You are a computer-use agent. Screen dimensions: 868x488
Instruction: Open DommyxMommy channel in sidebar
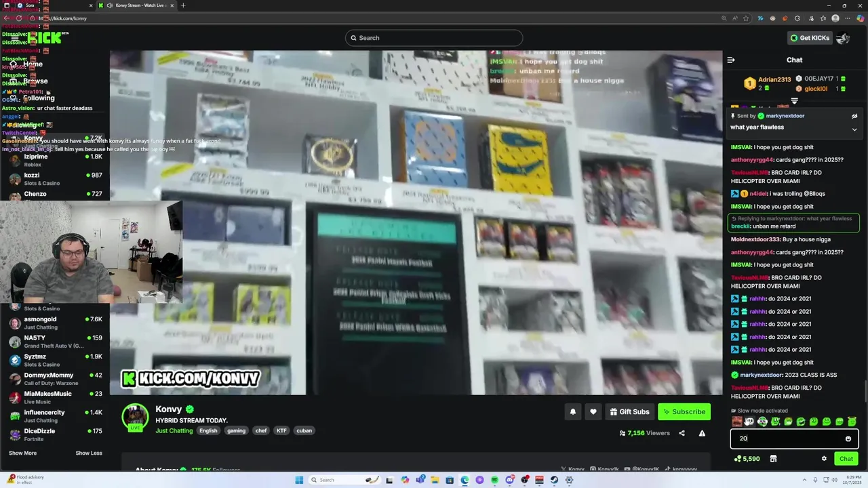coord(54,379)
